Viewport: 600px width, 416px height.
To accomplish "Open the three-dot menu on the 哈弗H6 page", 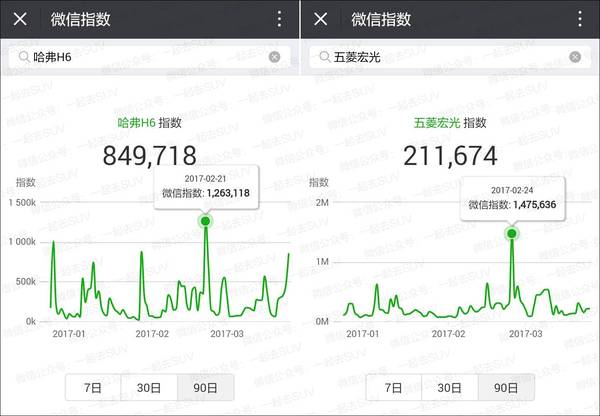I will [280, 19].
